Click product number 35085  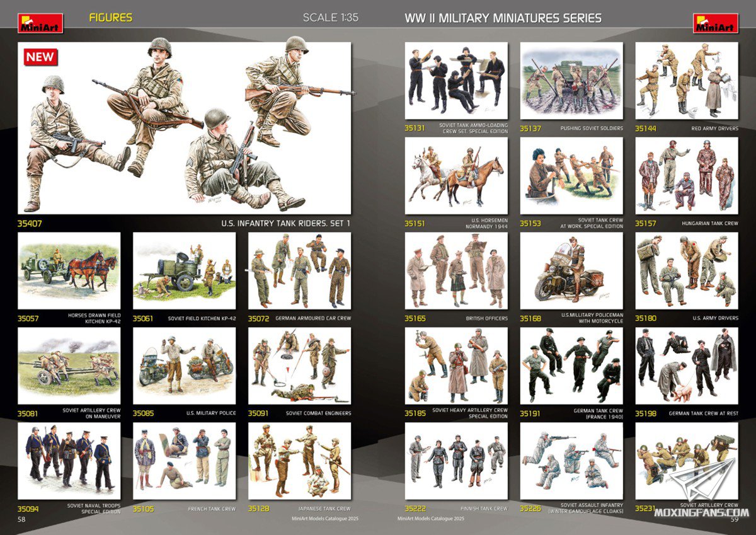coord(143,413)
